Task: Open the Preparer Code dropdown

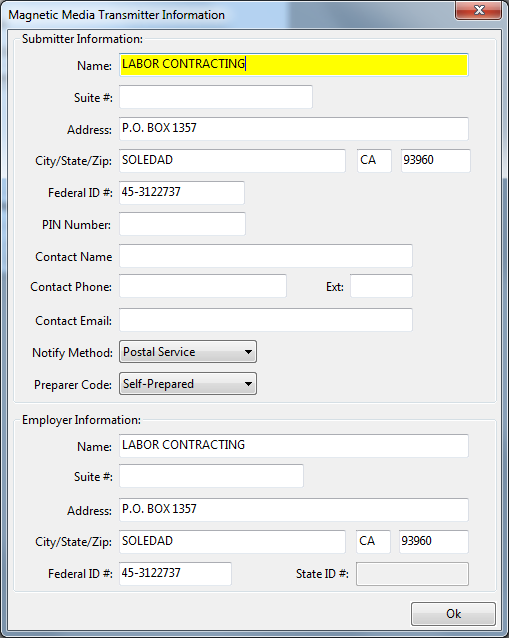Action: [188, 384]
